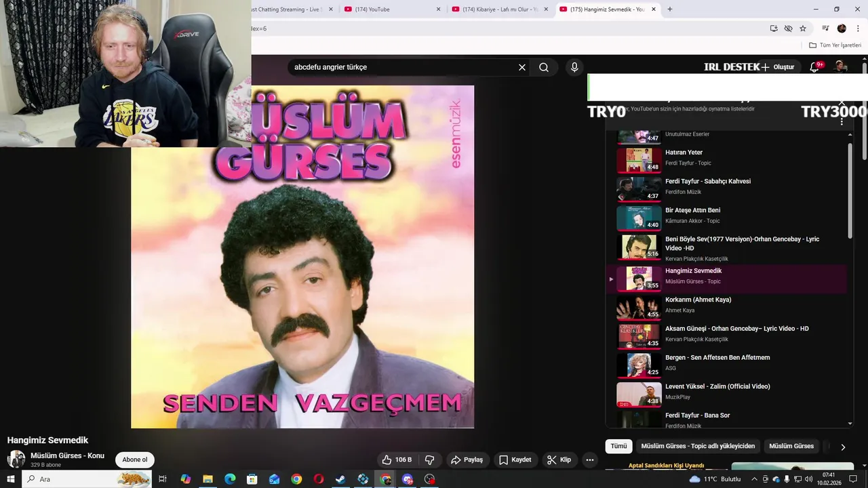Dislike the video with thumbs-down button
The image size is (868, 488).
[429, 460]
